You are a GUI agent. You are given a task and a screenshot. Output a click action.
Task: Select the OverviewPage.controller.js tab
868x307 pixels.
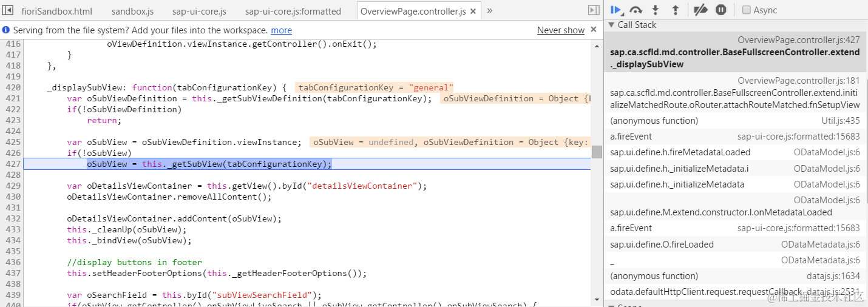click(x=412, y=11)
